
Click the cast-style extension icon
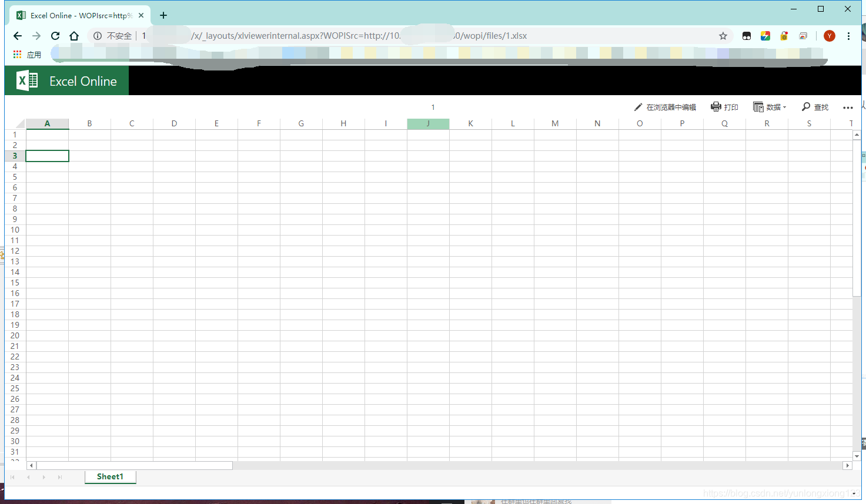point(803,36)
